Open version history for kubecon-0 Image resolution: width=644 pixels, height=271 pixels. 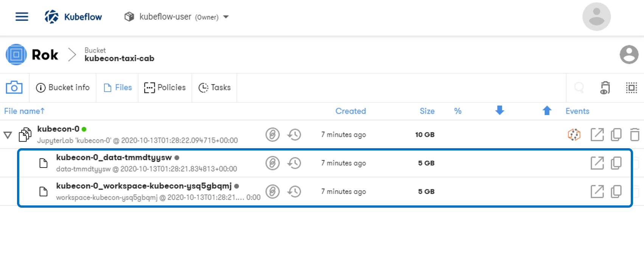(294, 135)
